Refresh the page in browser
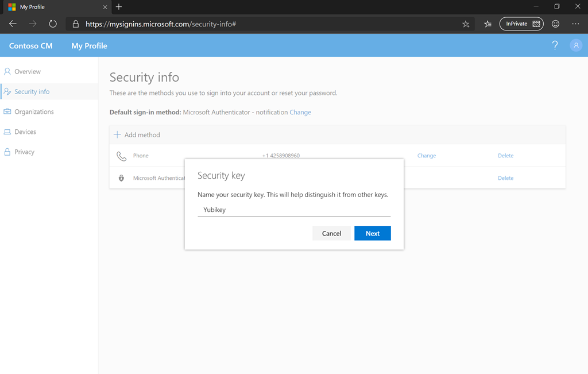Viewport: 588px width, 374px height. click(53, 24)
